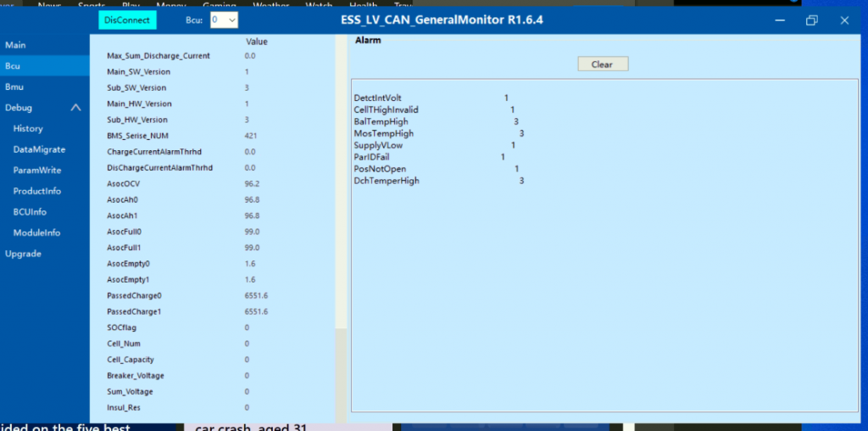The height and width of the screenshot is (431, 868).
Task: Click the BMS_Serise_NUM parameter
Action: pos(138,136)
